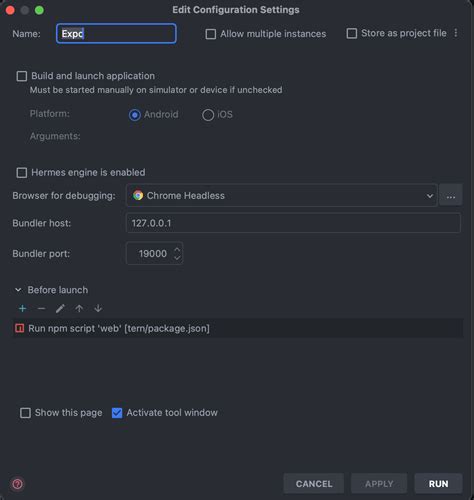
Task: Select the Run npm script 'web' entry
Action: click(x=237, y=328)
